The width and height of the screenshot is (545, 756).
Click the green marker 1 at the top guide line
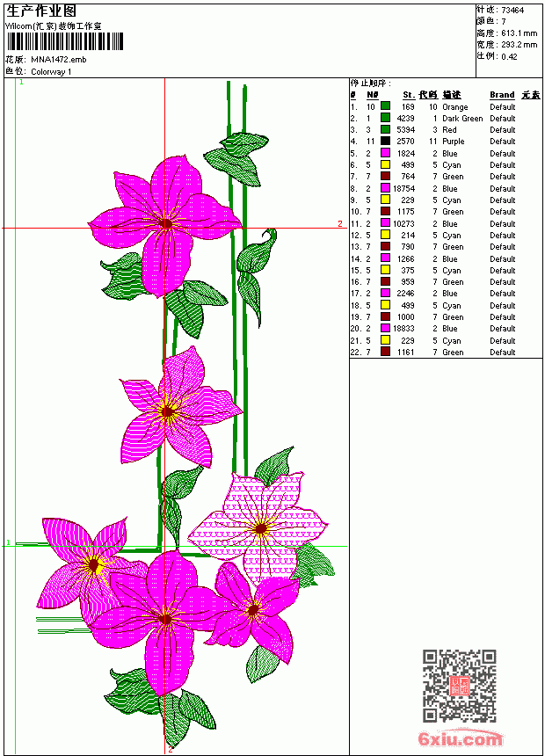pyautogui.click(x=21, y=83)
